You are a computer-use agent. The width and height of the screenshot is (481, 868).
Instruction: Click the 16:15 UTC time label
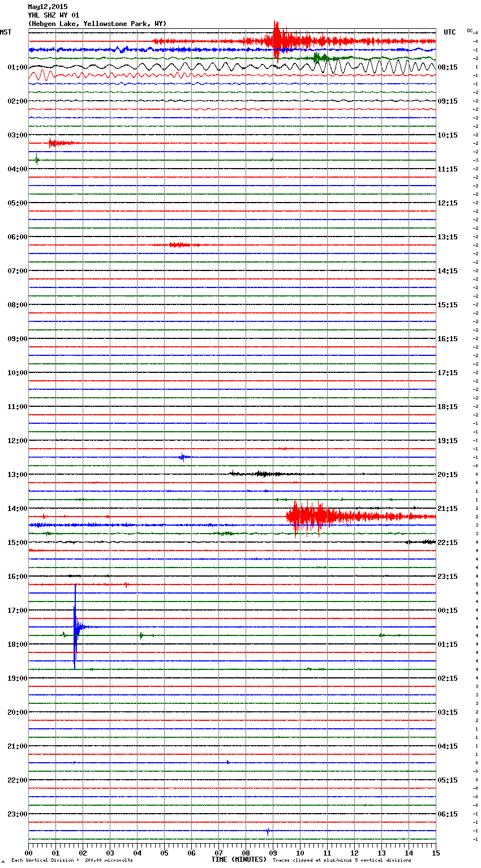tap(448, 339)
